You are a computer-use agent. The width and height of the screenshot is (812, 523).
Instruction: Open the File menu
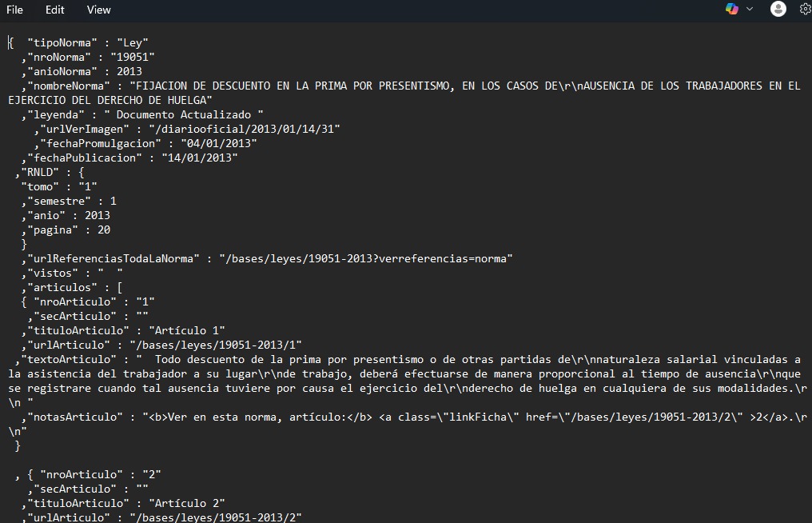(14, 10)
